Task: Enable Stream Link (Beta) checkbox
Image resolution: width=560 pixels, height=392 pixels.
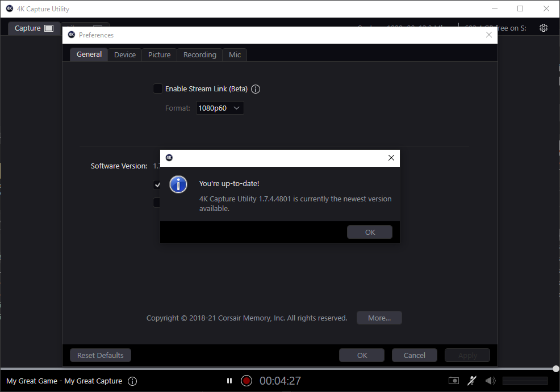Action: click(157, 88)
